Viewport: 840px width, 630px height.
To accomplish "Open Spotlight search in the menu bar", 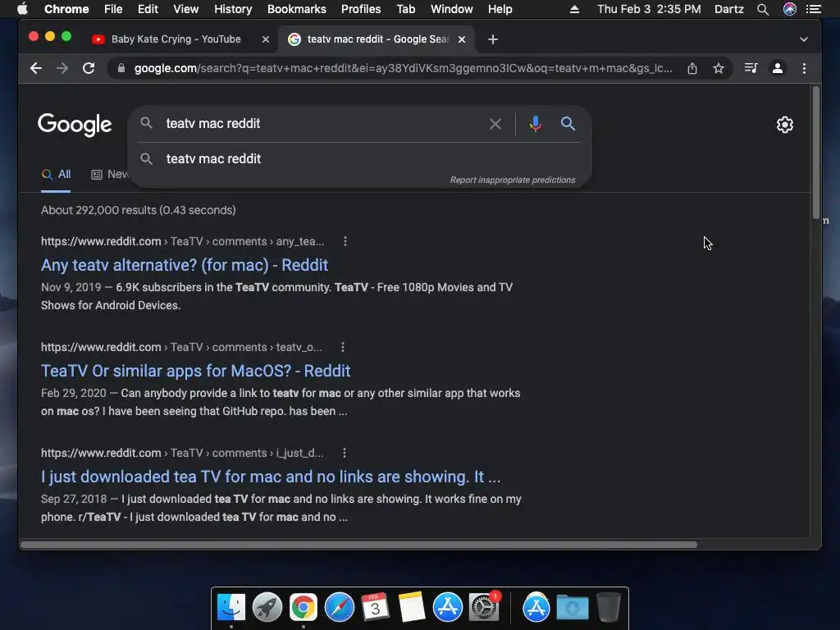I will click(x=763, y=9).
